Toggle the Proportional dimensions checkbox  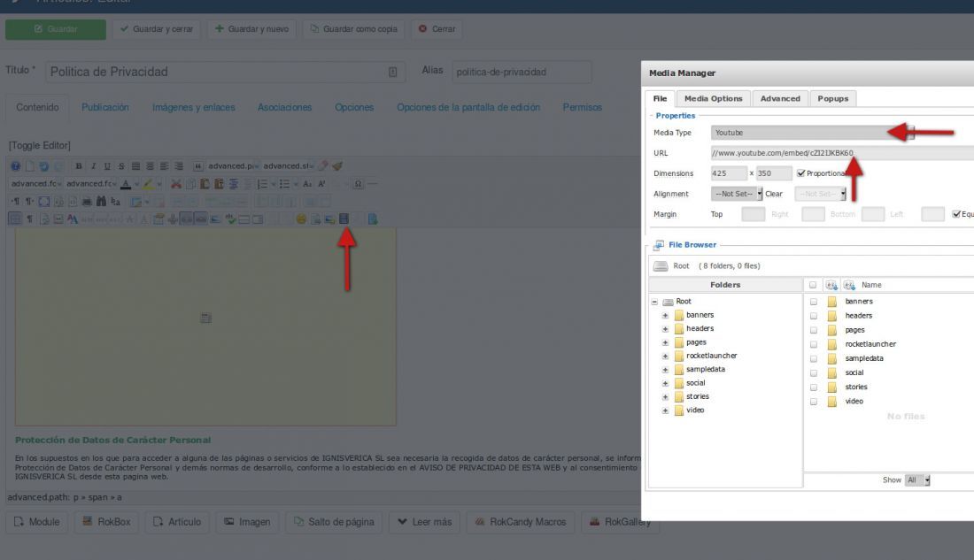coord(800,173)
